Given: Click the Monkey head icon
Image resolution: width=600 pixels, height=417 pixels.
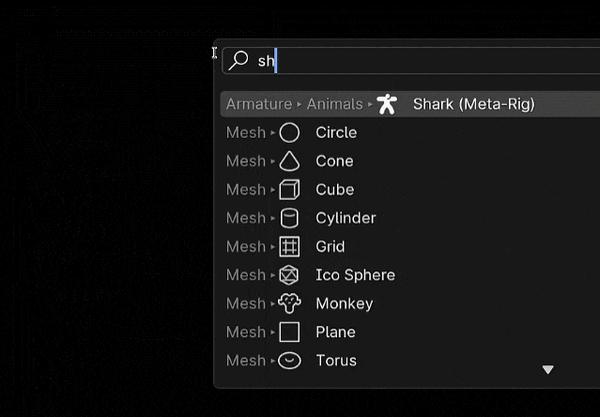Looking at the screenshot, I should [x=289, y=304].
